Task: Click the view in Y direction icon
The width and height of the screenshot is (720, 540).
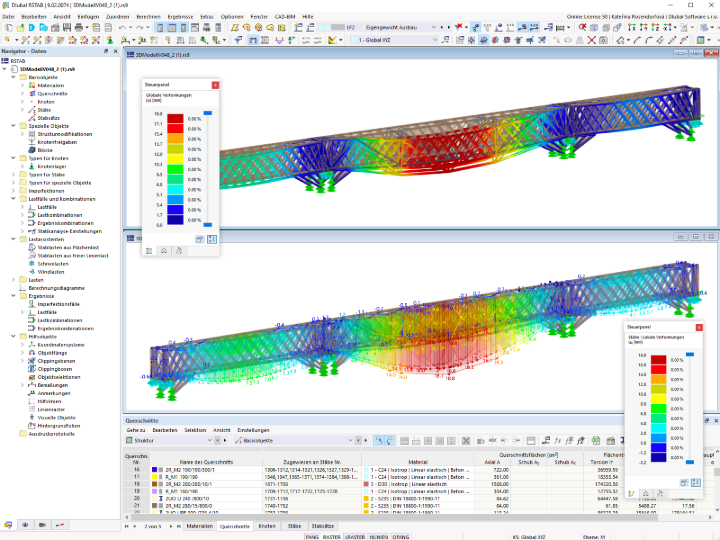Action: point(644,28)
